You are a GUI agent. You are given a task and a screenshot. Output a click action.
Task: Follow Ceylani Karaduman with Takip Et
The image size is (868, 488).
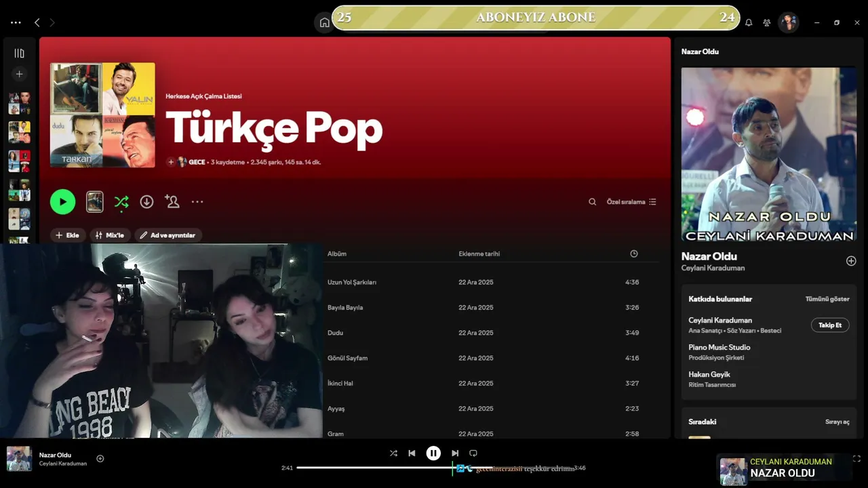pos(829,325)
